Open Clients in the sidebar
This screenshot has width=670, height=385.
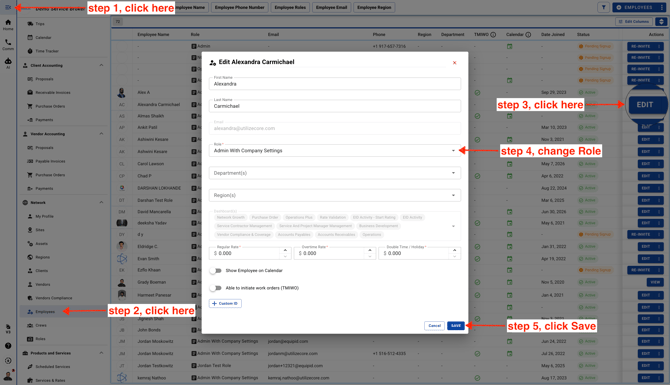41,271
